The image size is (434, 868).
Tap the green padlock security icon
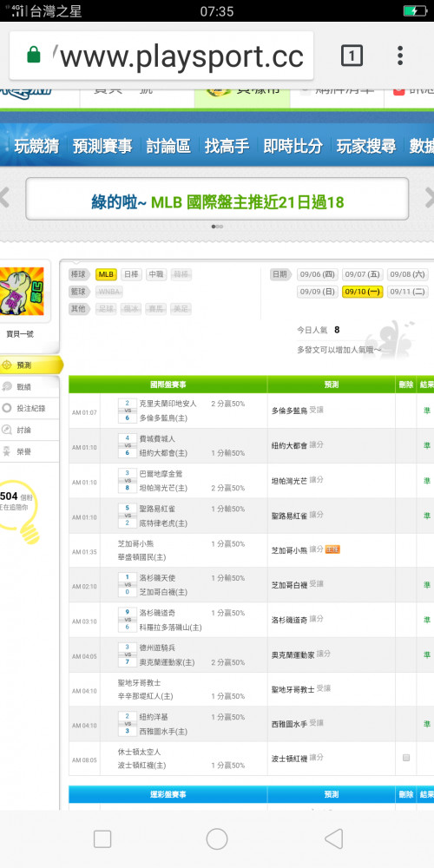[34, 55]
